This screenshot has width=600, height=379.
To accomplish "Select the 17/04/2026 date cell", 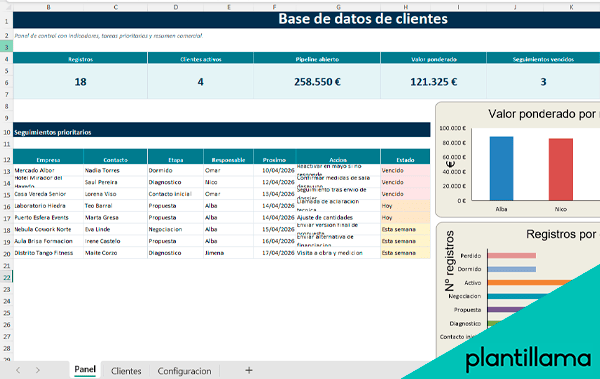I will pyautogui.click(x=275, y=253).
